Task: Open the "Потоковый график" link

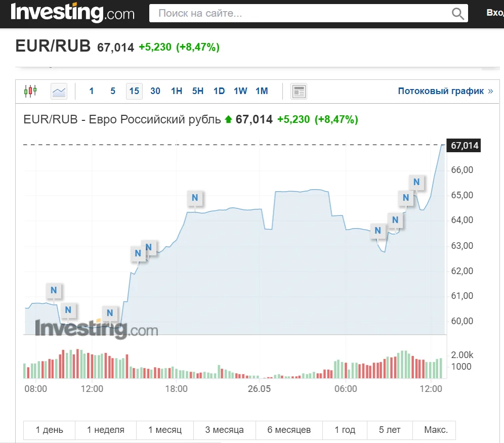Action: pos(445,92)
